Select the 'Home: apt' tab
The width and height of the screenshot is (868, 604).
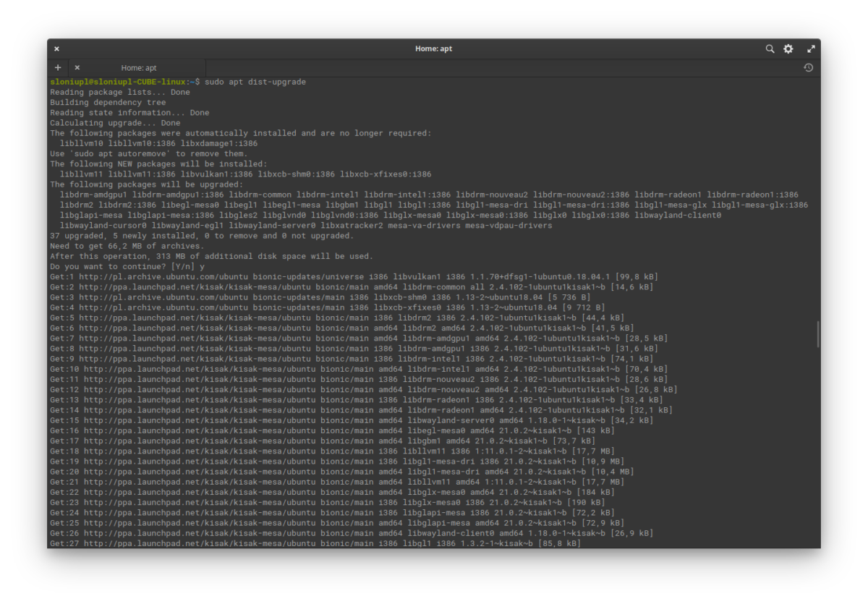[x=139, y=68]
